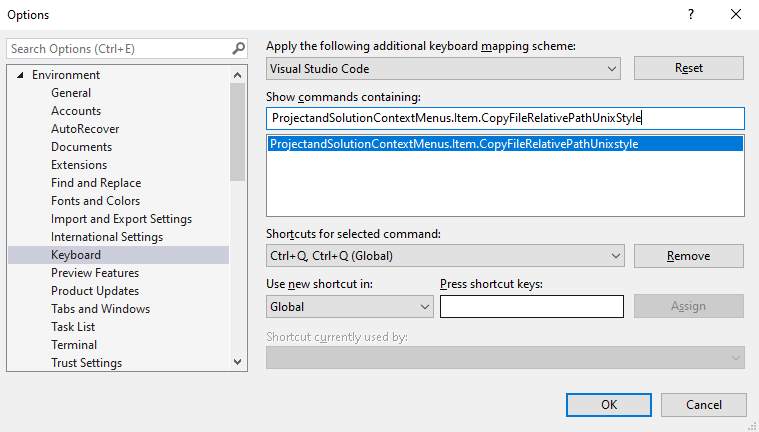Open the Use new shortcut in dropdown
The height and width of the screenshot is (432, 759).
point(349,307)
